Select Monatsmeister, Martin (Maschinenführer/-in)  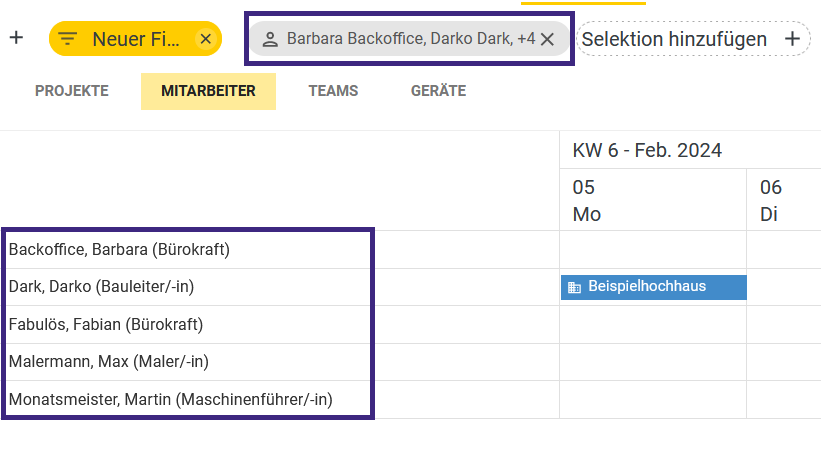click(x=170, y=400)
